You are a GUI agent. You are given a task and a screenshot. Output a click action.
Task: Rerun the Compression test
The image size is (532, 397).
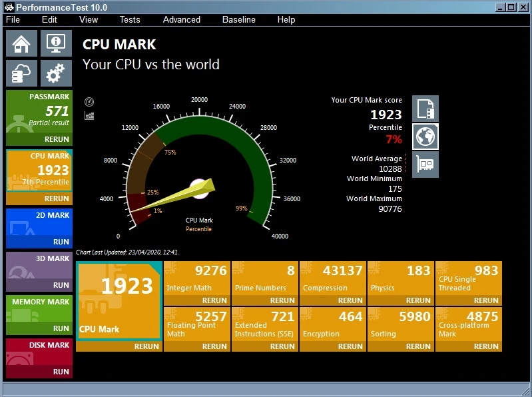tap(333, 300)
